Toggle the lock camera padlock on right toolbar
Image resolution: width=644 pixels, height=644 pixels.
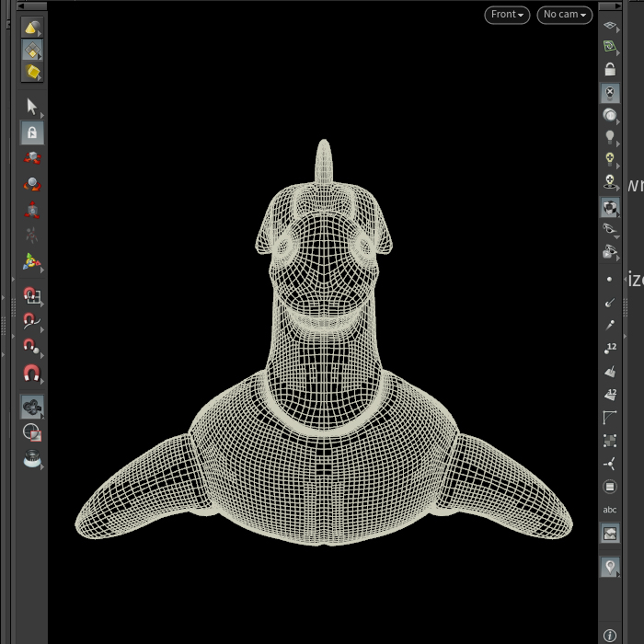[x=610, y=69]
